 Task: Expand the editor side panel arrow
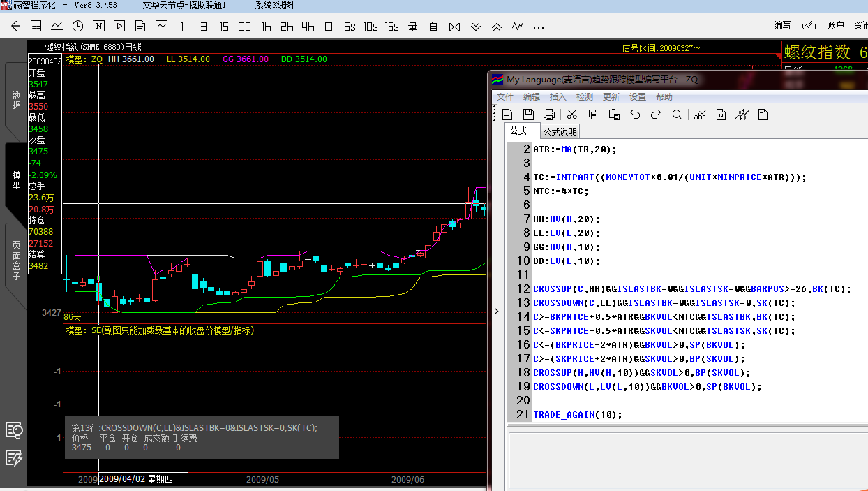click(x=496, y=312)
